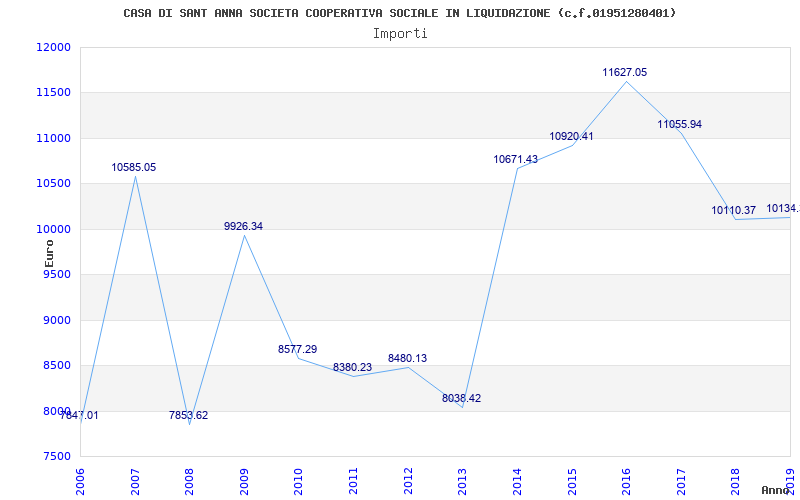The height and width of the screenshot is (500, 800).
Task: Click the 10585.05 data label
Action: click(134, 167)
